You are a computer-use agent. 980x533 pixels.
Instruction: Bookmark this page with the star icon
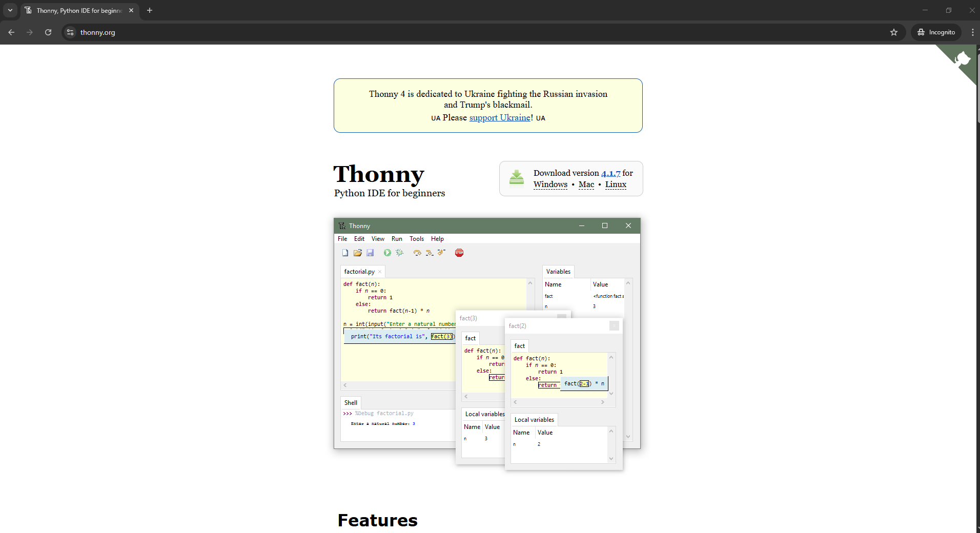(894, 32)
